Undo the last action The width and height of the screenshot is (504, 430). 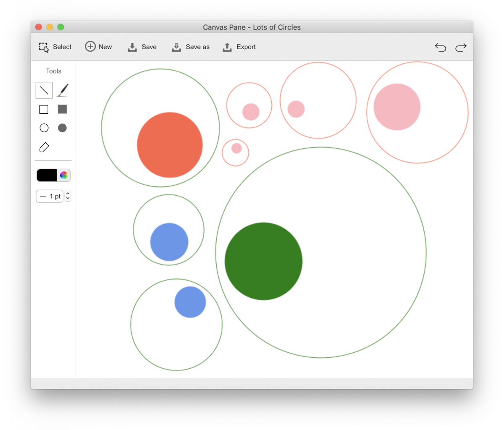(440, 47)
